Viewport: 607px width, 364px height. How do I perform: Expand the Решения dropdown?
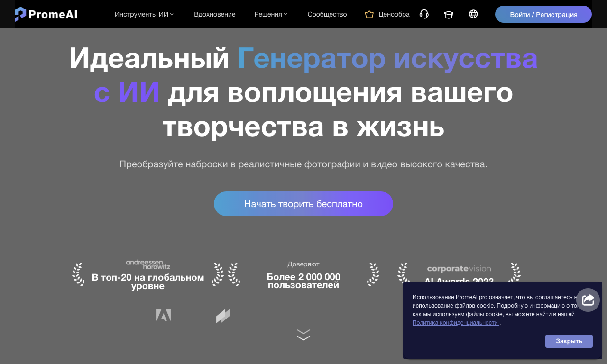tap(271, 14)
